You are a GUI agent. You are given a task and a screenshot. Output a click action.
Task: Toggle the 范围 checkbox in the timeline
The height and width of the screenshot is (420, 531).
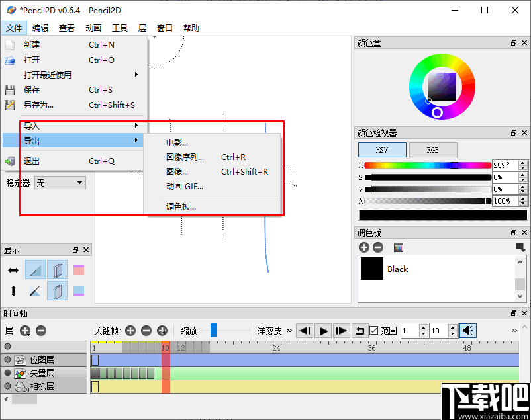click(374, 331)
